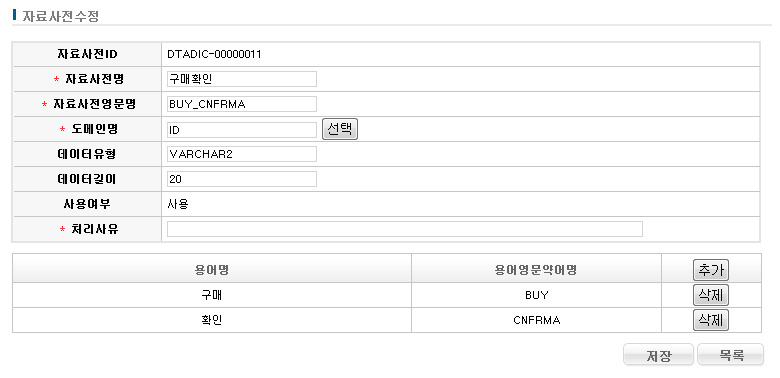Click the 추가 button in term table
Viewport: 780px width, 378px height.
[x=711, y=271]
